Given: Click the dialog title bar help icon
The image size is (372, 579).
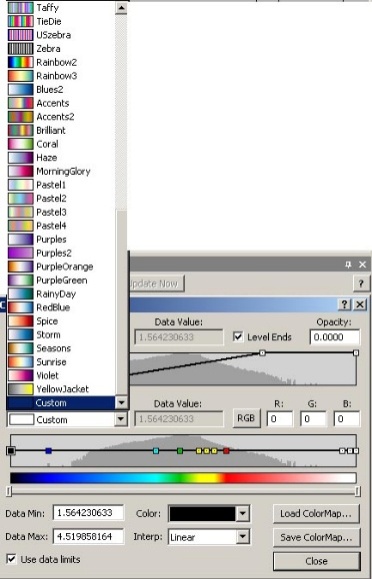Looking at the screenshot, I should (344, 305).
